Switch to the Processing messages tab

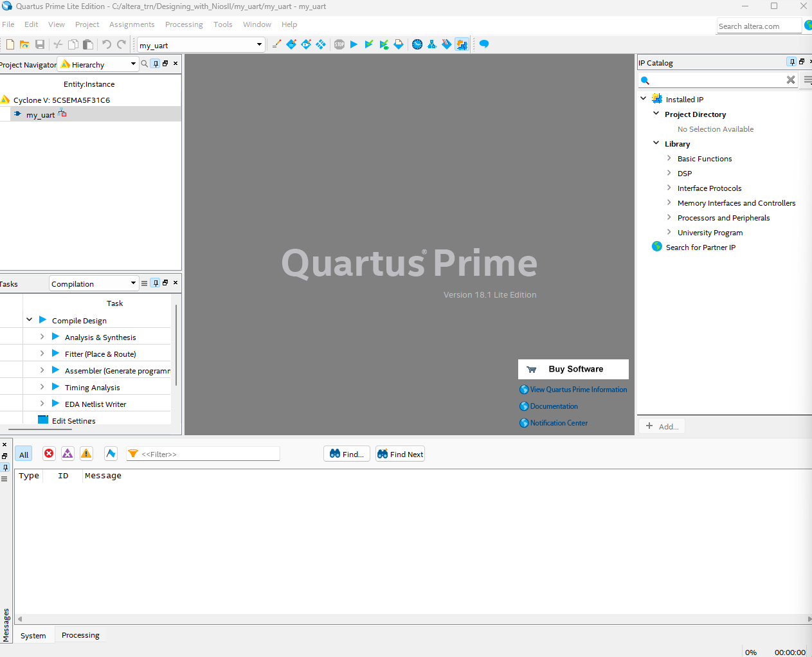pyautogui.click(x=80, y=634)
